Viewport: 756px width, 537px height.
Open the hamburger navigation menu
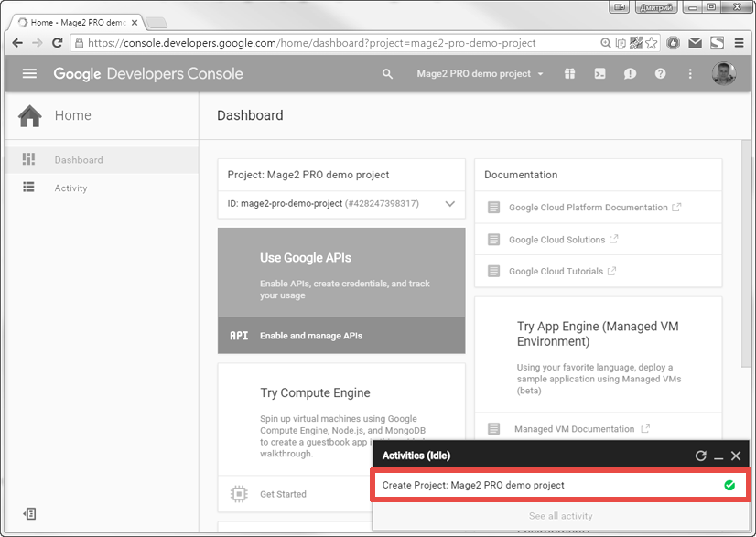[29, 73]
